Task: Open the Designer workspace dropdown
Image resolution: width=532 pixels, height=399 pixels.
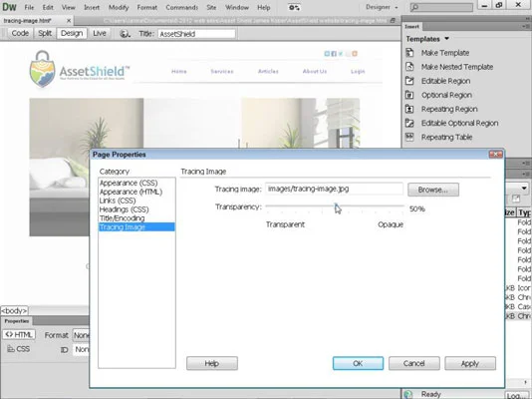Action: tap(382, 7)
